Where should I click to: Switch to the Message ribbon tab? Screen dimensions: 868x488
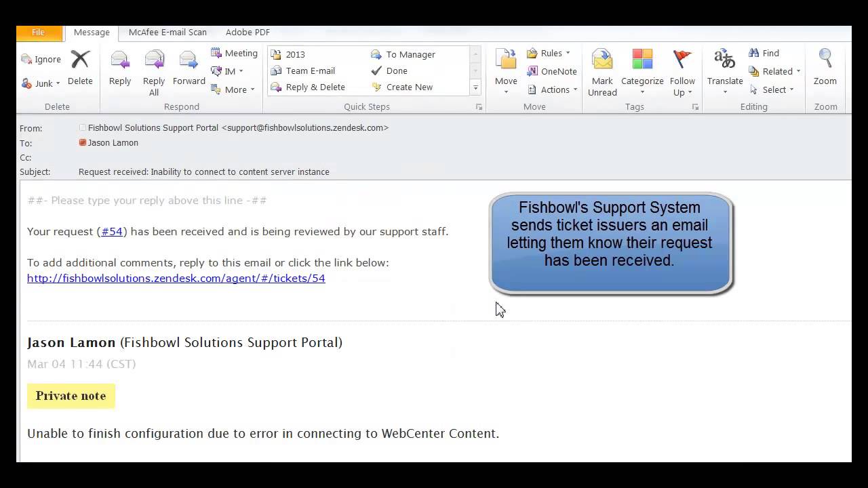(92, 33)
